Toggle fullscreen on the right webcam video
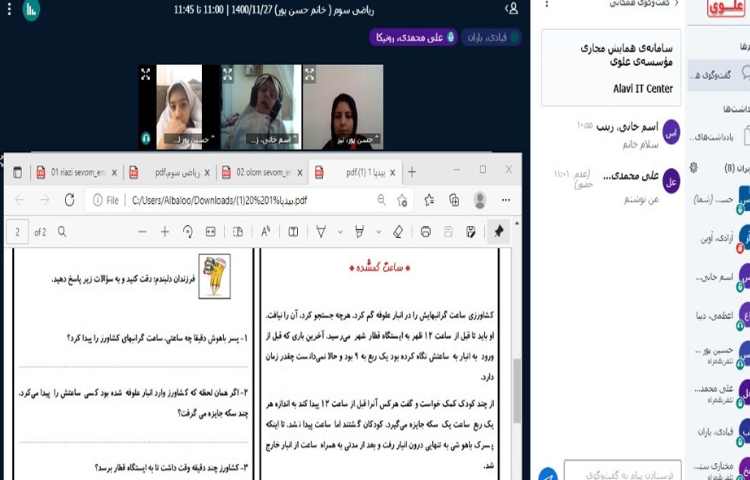 coord(307,73)
